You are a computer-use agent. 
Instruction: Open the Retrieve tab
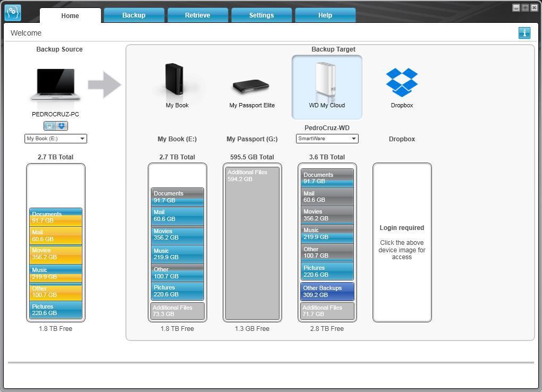(x=197, y=15)
